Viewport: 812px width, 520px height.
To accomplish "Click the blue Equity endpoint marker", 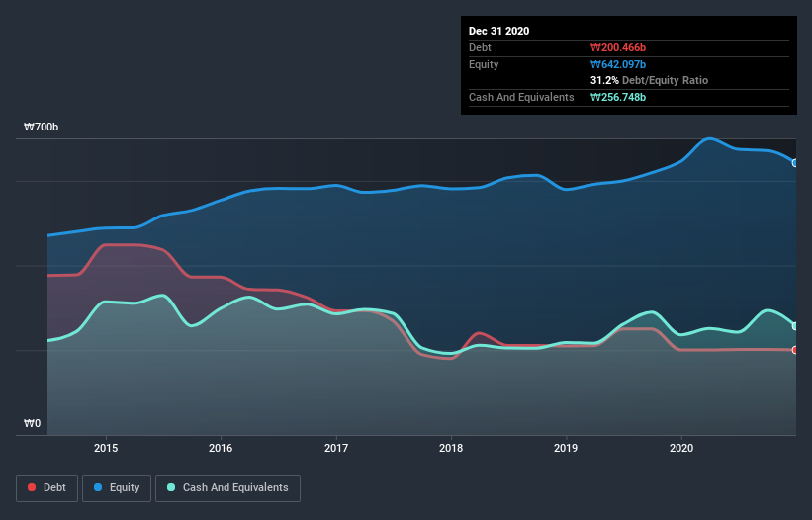I will click(795, 163).
